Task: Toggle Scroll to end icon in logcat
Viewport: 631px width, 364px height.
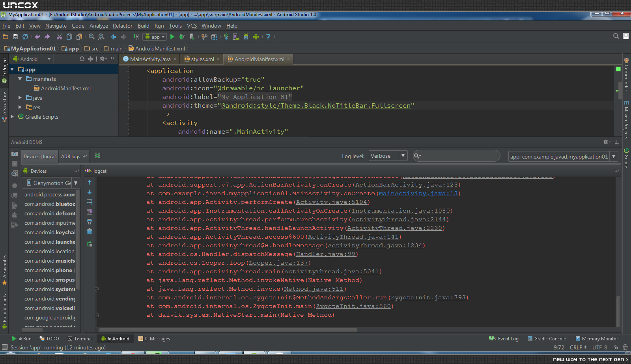Action: (x=90, y=212)
